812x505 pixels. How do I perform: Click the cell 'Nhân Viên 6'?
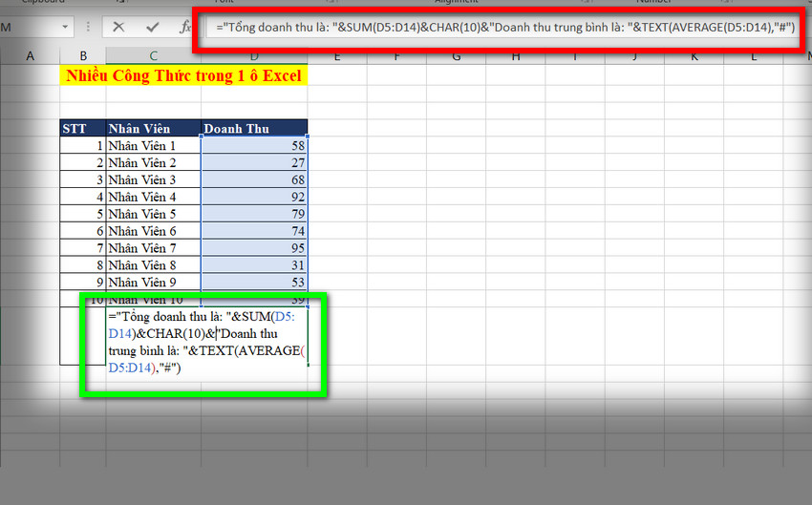tap(153, 231)
